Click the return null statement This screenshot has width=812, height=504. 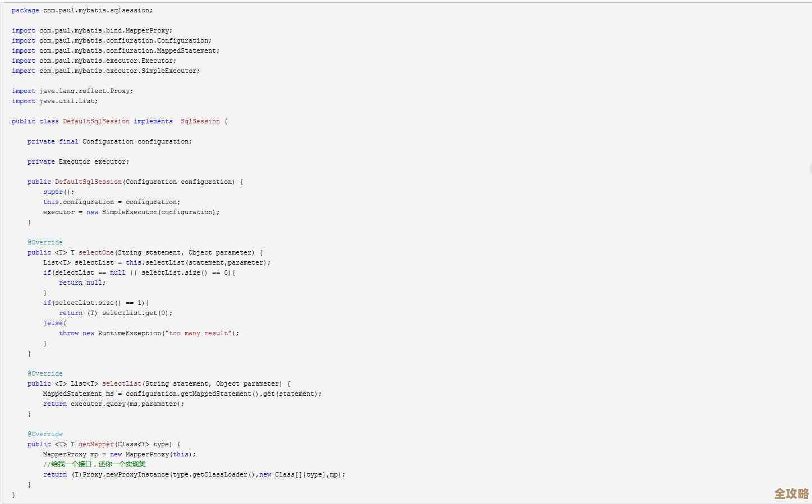(x=82, y=283)
